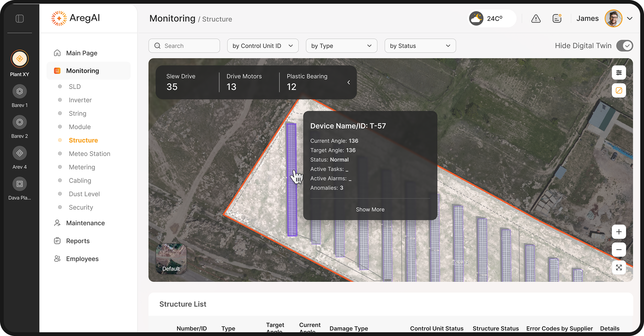Viewport: 644px width, 336px height.
Task: Open the by Control Unit ID dropdown
Action: (x=263, y=46)
